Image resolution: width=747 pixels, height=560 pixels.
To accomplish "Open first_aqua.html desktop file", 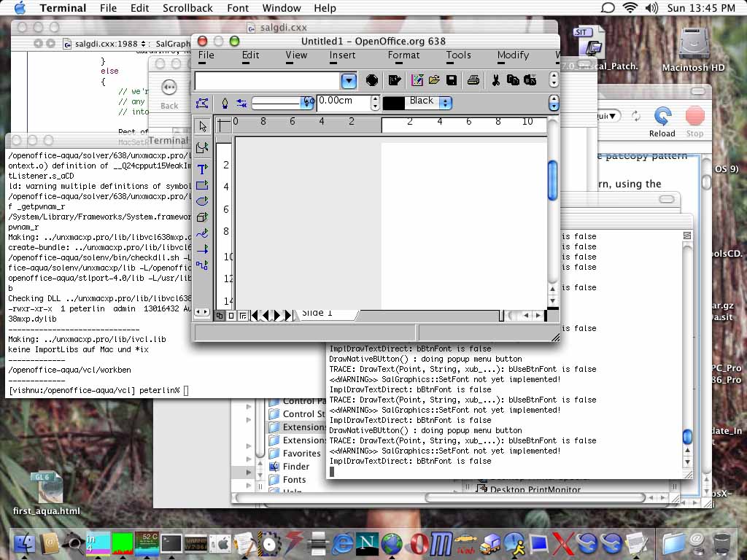I will pyautogui.click(x=47, y=494).
